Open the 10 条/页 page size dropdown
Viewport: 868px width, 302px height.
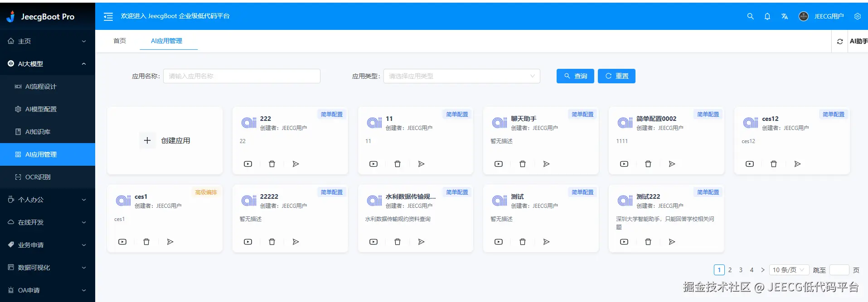[789, 270]
